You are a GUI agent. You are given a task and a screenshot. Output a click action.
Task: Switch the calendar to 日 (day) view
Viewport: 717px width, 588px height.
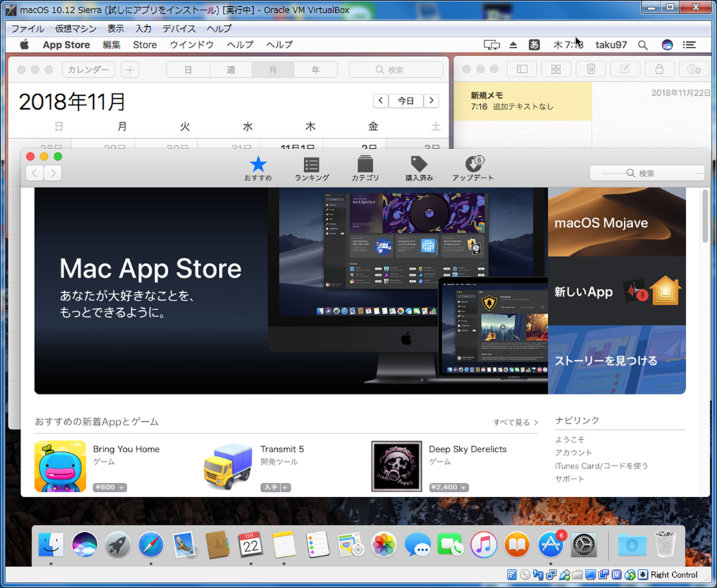188,70
